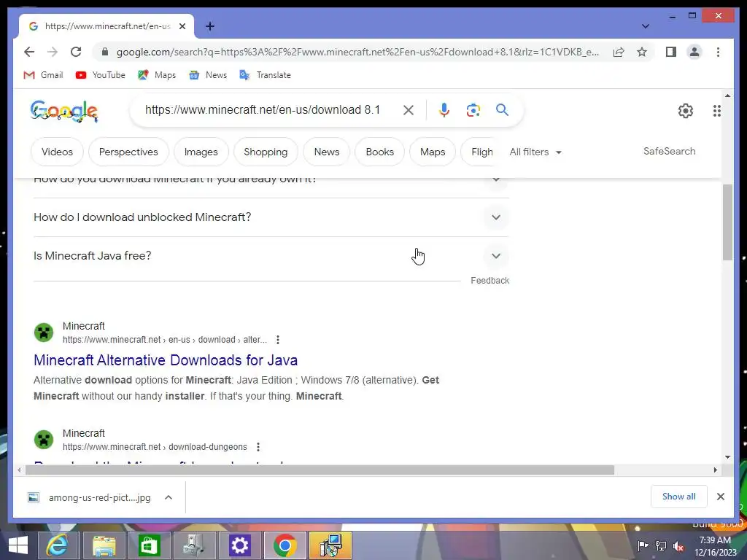Bookmark this page with the star

[642, 52]
